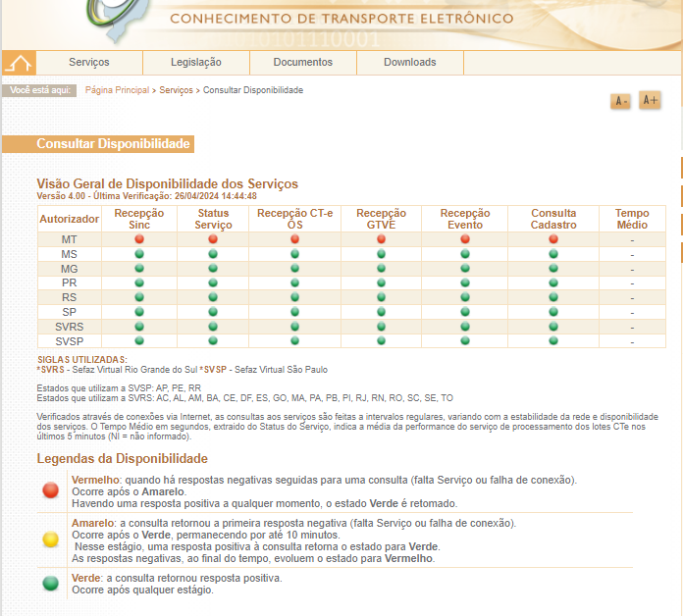Viewport: 683px width, 616px height.
Task: Go to the home page icon
Action: [20, 63]
